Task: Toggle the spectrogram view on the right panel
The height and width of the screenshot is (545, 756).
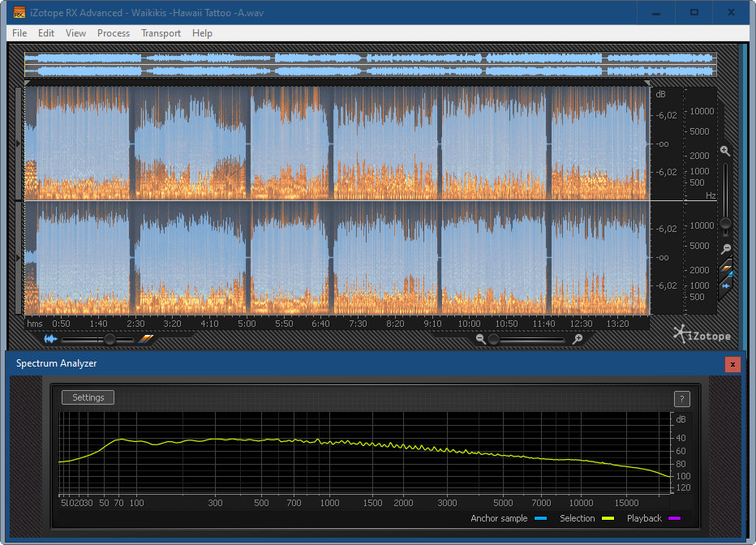Action: [x=726, y=270]
